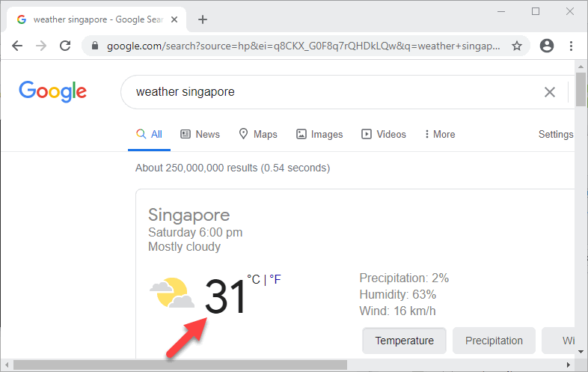Maximize the Chrome window
588x372 pixels.
pyautogui.click(x=536, y=12)
